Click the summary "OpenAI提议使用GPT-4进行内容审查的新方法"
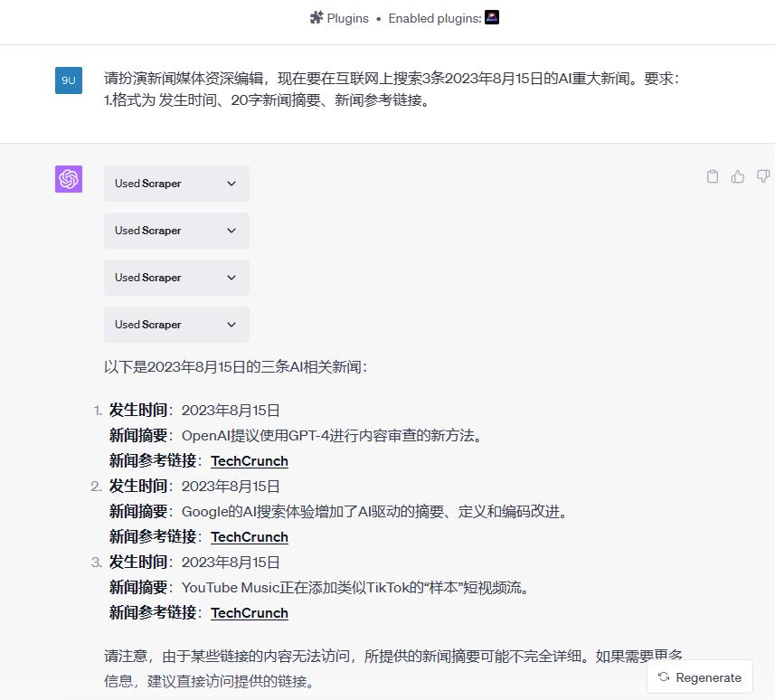 (x=332, y=436)
